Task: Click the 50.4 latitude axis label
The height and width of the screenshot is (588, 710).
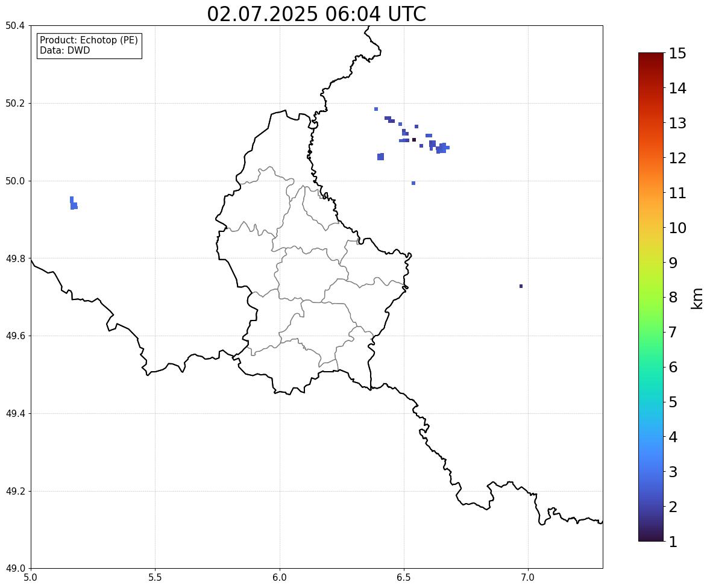Action: 15,26
